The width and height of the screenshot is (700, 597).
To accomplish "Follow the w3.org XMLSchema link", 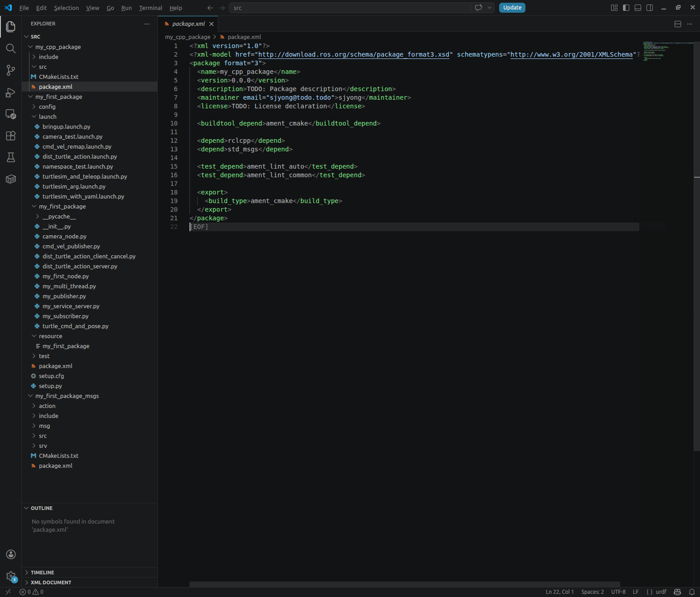I will click(571, 54).
